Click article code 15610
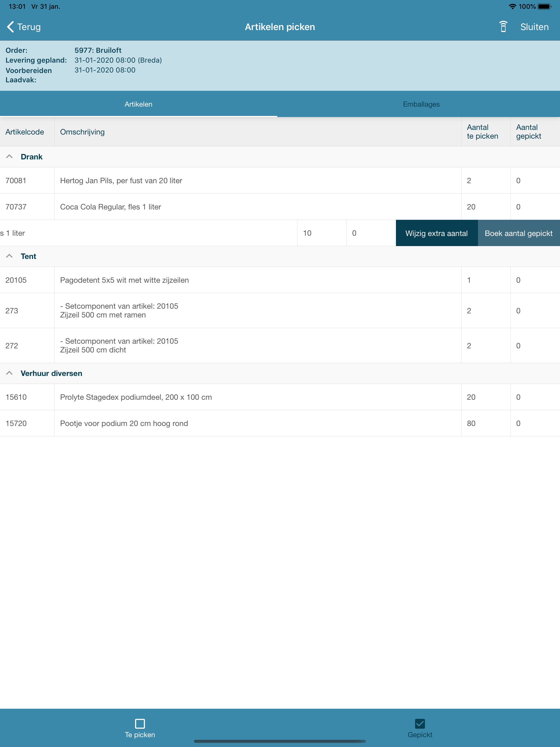The image size is (560, 747). [x=16, y=397]
